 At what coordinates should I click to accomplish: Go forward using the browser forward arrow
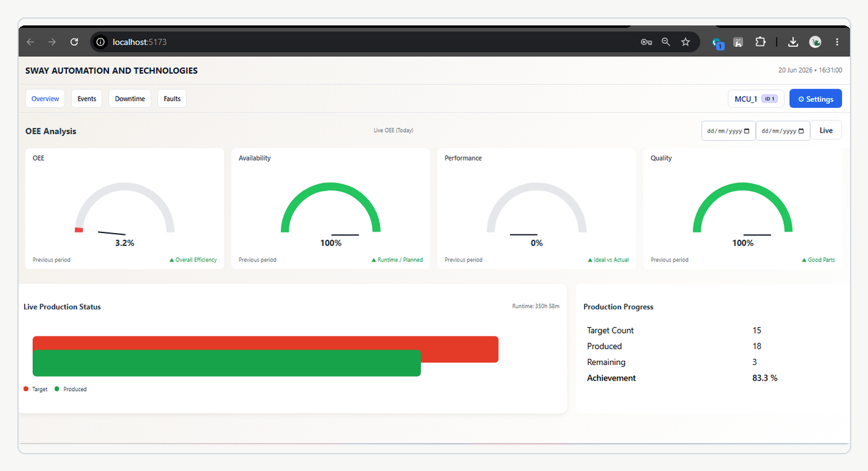pos(52,42)
